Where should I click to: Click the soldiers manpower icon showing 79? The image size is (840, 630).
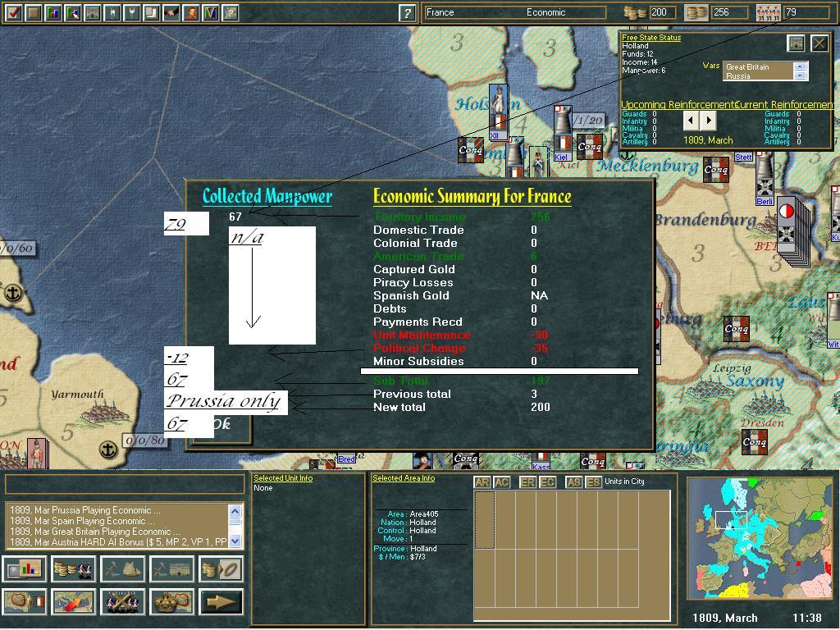[768, 12]
